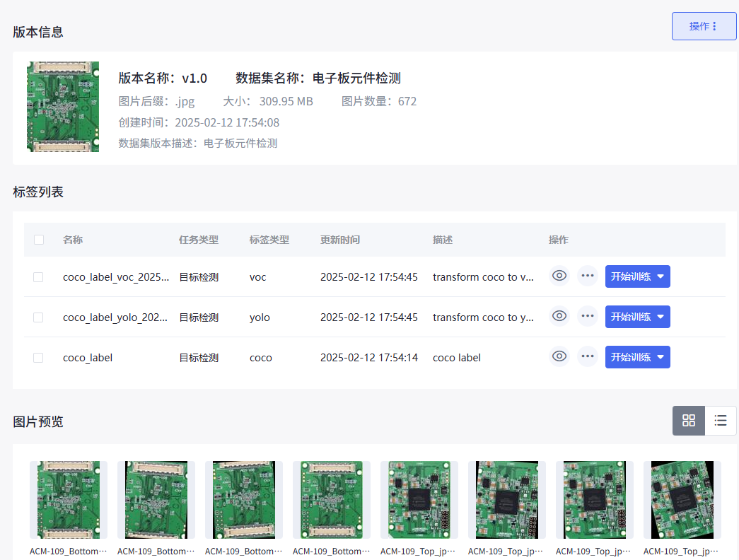The height and width of the screenshot is (560, 739).
Task: Click the more options icon on coco_label_voc row
Action: [588, 276]
